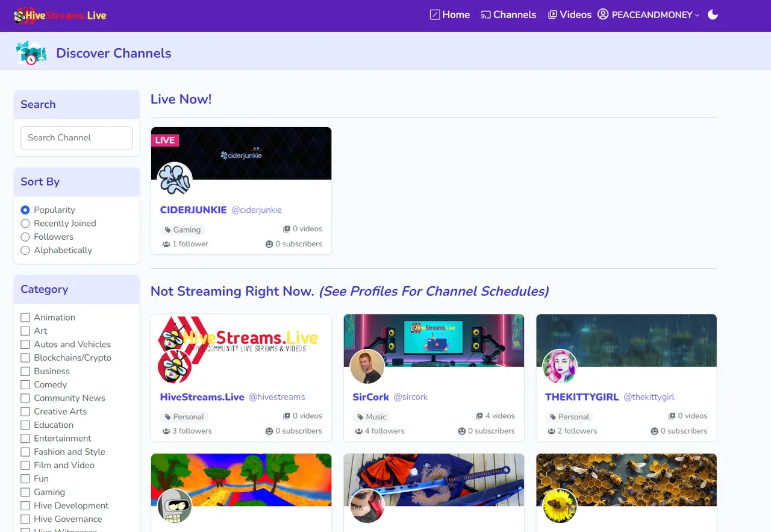Image resolution: width=771 pixels, height=532 pixels.
Task: Click the sunflower bee avatar
Action: click(560, 505)
